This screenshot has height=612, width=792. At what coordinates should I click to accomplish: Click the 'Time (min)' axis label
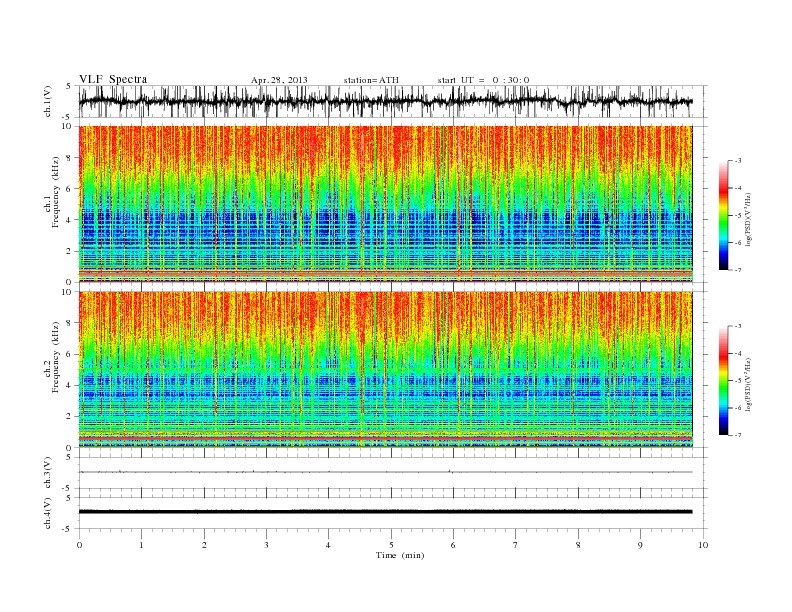400,555
